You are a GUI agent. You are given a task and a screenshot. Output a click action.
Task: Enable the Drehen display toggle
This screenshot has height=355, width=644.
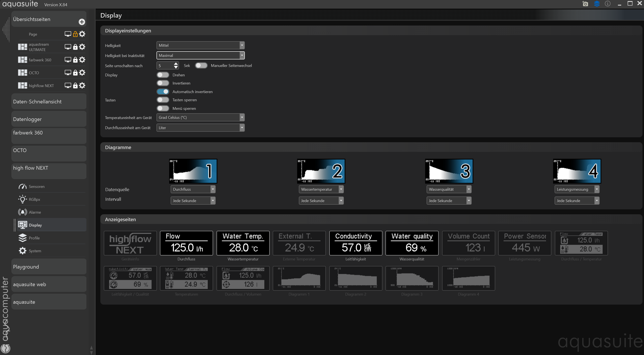163,75
